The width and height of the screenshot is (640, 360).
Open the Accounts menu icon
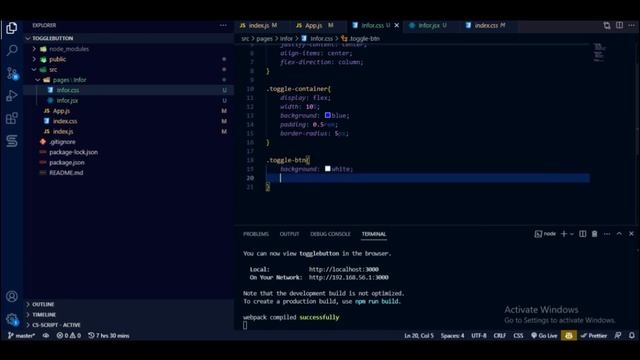pos(12,296)
